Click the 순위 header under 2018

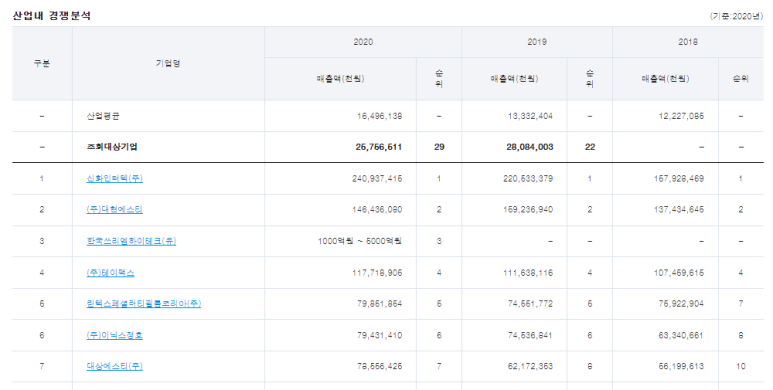(x=740, y=79)
